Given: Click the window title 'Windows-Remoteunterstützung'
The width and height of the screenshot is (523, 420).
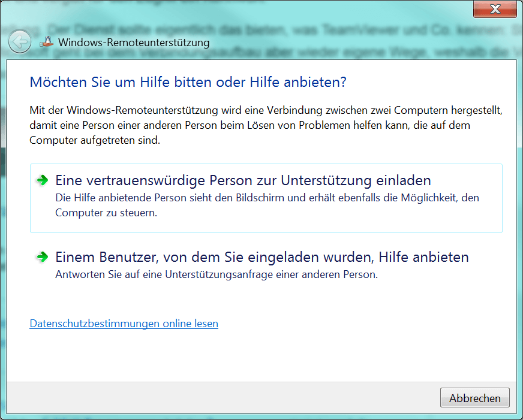Looking at the screenshot, I should [x=134, y=43].
